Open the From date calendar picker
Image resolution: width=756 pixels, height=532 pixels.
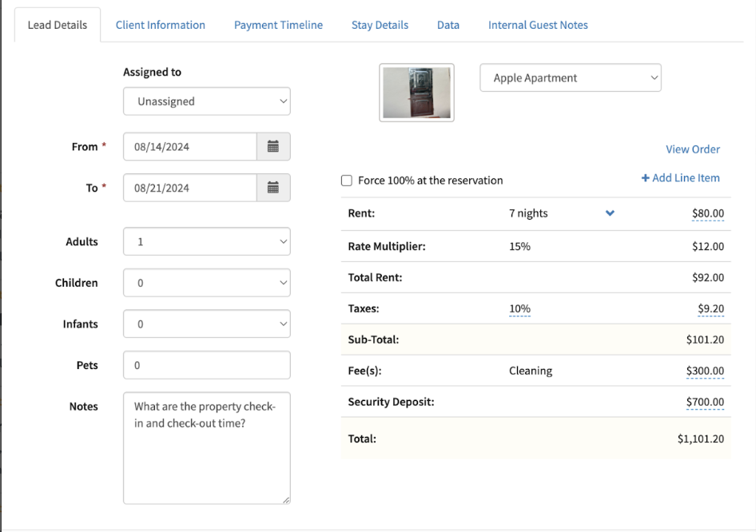tap(275, 146)
